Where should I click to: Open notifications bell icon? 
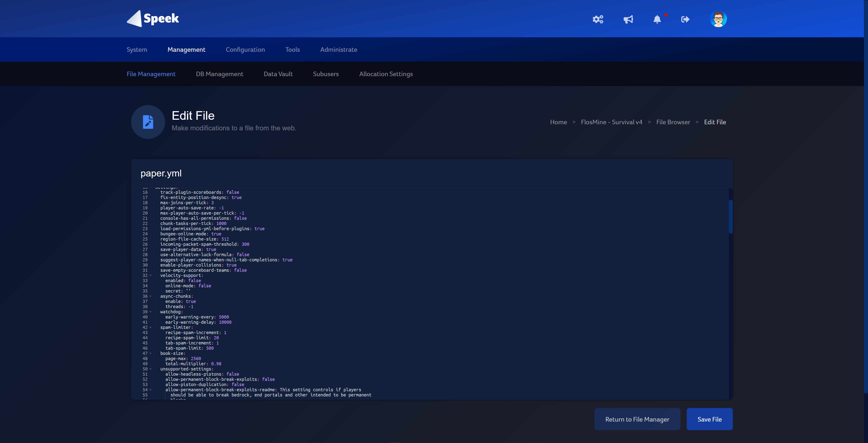[657, 19]
